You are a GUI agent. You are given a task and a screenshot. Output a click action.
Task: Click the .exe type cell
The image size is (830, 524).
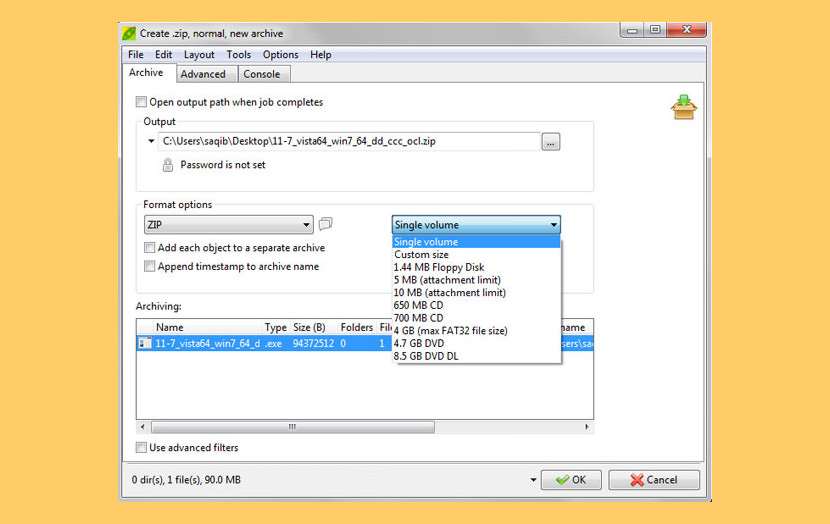pos(273,344)
